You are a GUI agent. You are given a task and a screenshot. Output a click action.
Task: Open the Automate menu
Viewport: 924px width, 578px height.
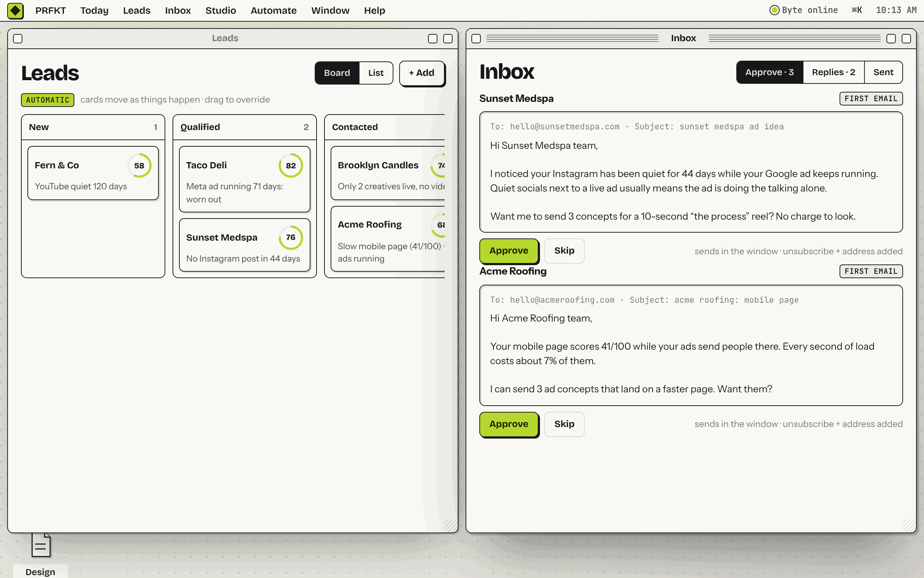(x=273, y=10)
